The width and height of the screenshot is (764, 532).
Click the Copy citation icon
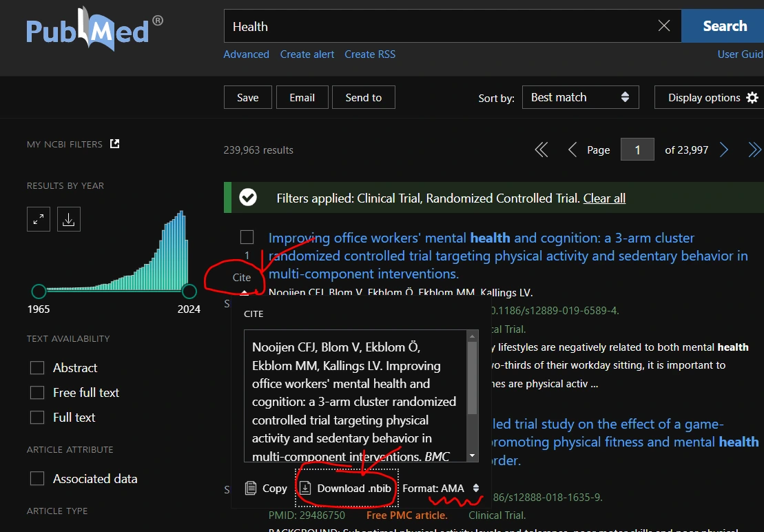(x=251, y=488)
